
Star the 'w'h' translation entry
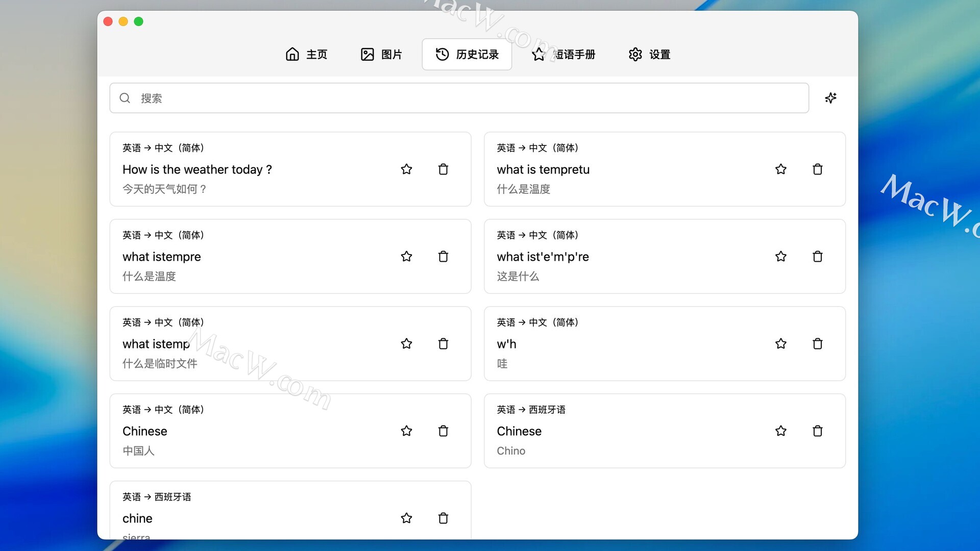pyautogui.click(x=780, y=344)
